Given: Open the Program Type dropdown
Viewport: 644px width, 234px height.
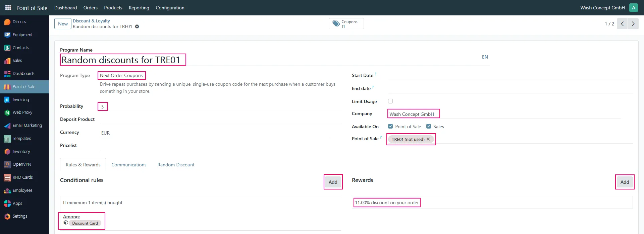Looking at the screenshot, I should tap(121, 75).
